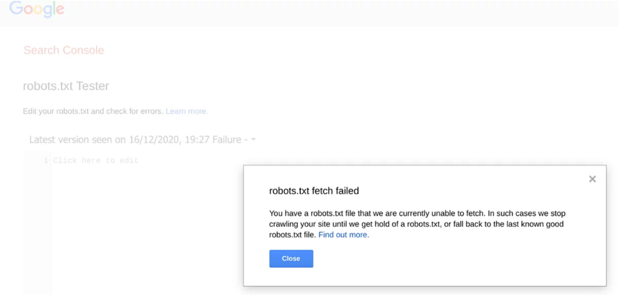Click the empty editor area below line 1
Screen dimensions: 644x295
[x=141, y=227]
